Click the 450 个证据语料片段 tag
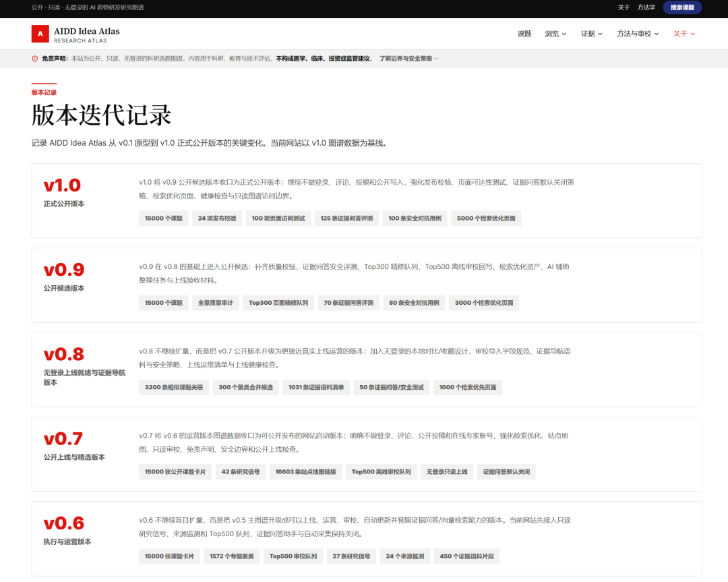 coord(466,556)
